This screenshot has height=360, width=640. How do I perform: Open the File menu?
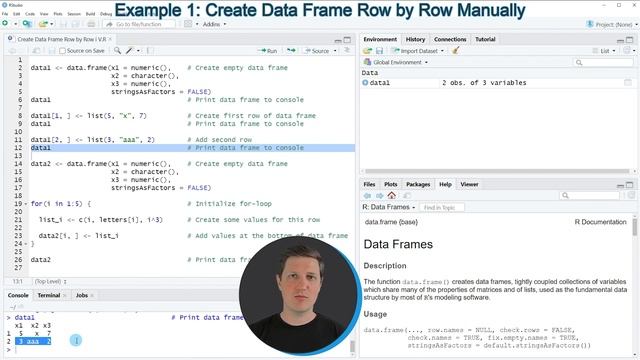coord(5,13)
